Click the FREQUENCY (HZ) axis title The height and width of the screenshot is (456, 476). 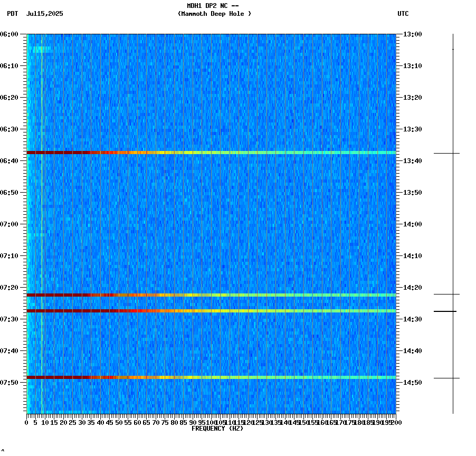pyautogui.click(x=217, y=427)
